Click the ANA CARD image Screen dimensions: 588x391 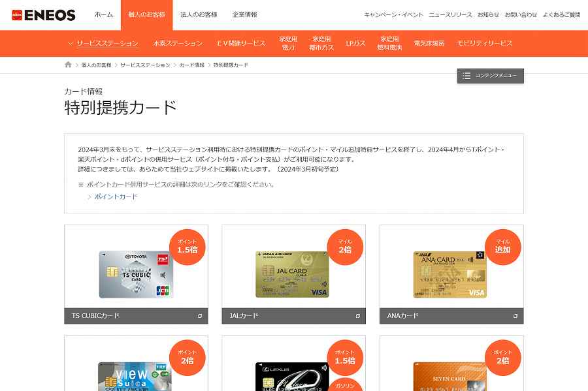coord(450,275)
